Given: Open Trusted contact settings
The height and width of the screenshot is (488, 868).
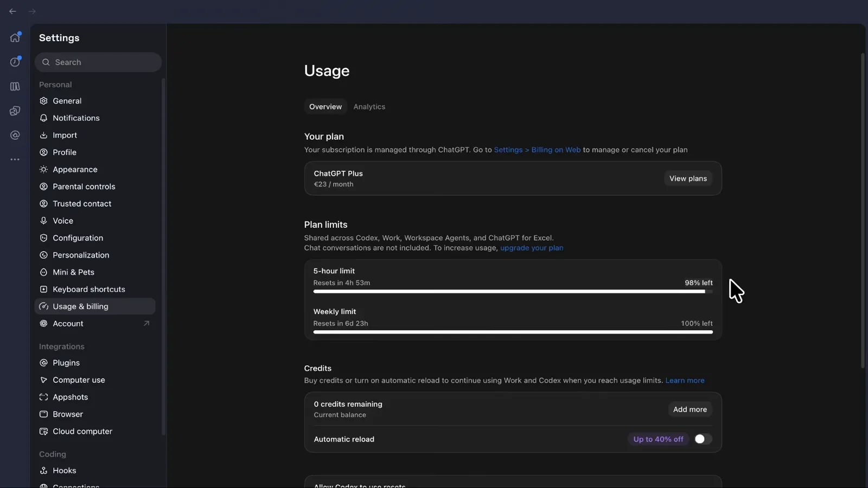Looking at the screenshot, I should pyautogui.click(x=95, y=204).
